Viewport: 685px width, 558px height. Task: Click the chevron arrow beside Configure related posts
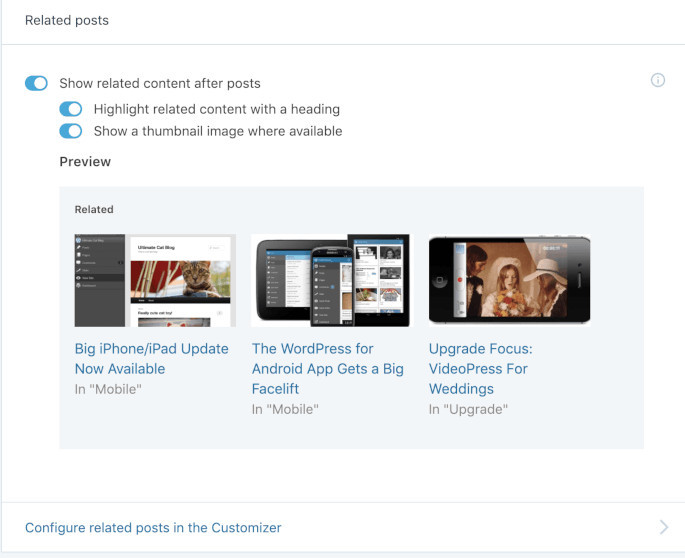coord(664,527)
